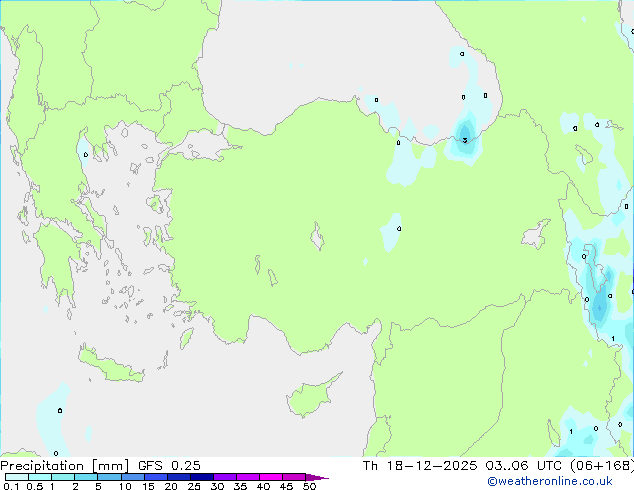Click the Black Sea area
This screenshot has height=490, width=634.
pyautogui.click(x=300, y=50)
